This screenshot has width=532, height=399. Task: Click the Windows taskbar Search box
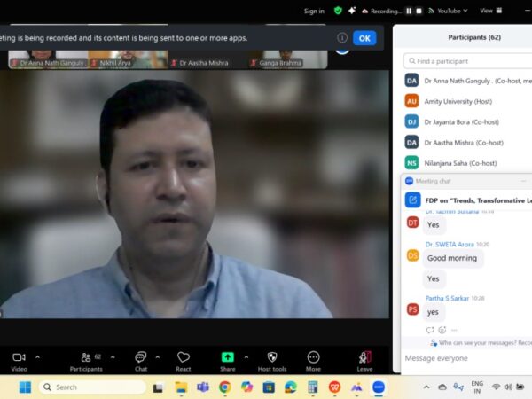coord(92,387)
